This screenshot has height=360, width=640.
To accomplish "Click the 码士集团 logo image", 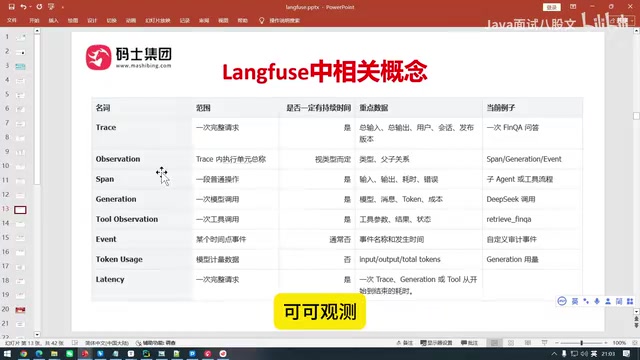I will 129,57.
